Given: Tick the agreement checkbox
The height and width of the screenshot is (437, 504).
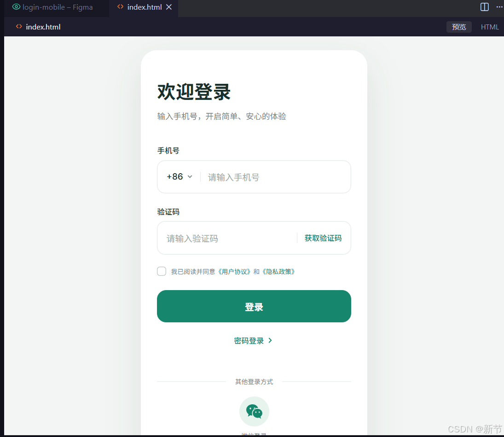Looking at the screenshot, I should coord(162,271).
